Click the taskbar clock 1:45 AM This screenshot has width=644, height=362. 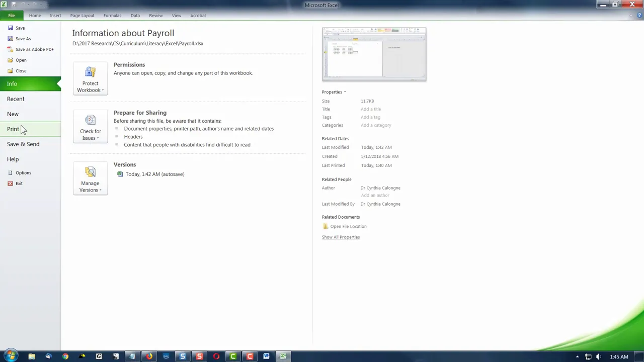[619, 357]
